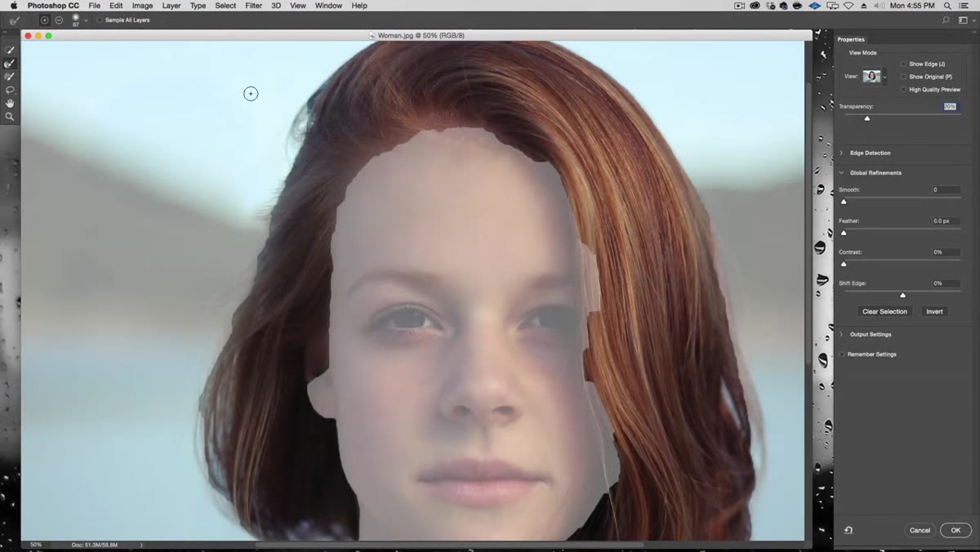Viewport: 980px width, 552px height.
Task: Open the File menu
Action: tap(95, 6)
